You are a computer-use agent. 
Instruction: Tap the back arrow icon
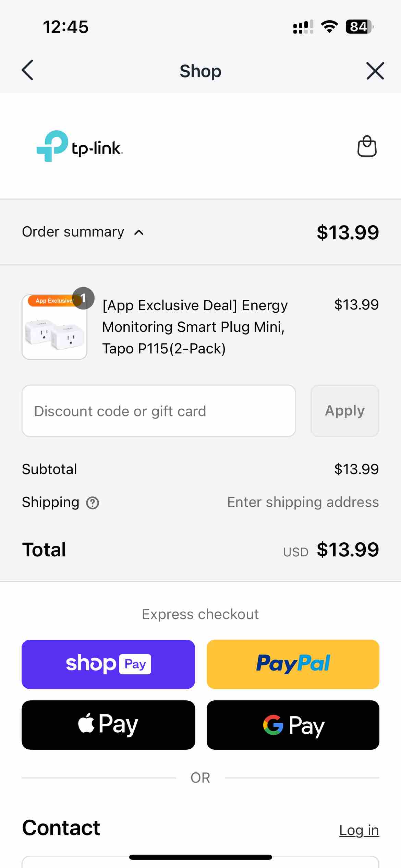click(x=27, y=70)
